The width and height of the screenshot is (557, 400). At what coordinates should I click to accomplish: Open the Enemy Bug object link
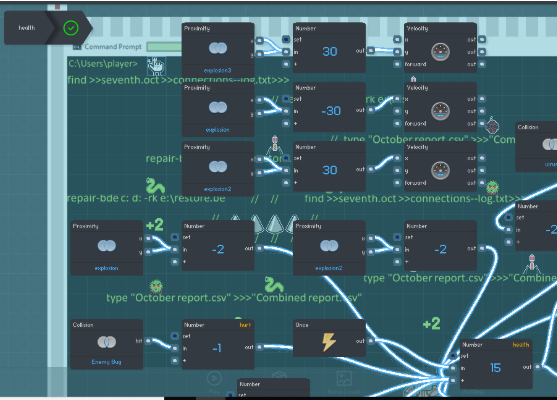107,362
